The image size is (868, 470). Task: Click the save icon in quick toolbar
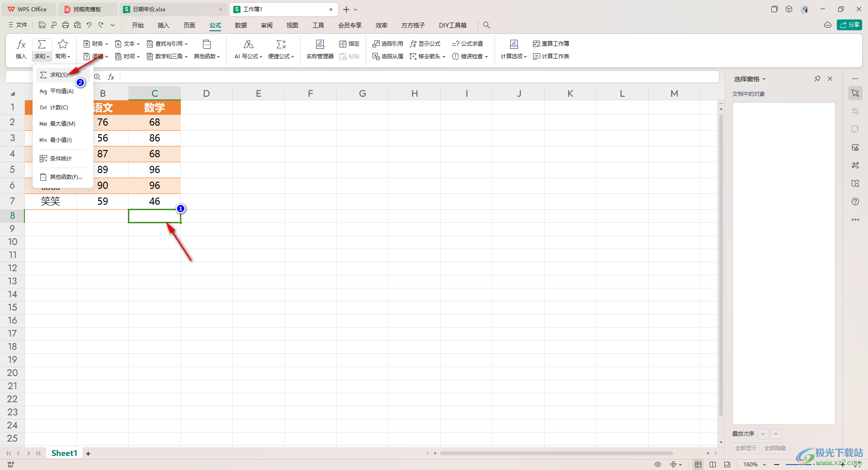coord(42,25)
